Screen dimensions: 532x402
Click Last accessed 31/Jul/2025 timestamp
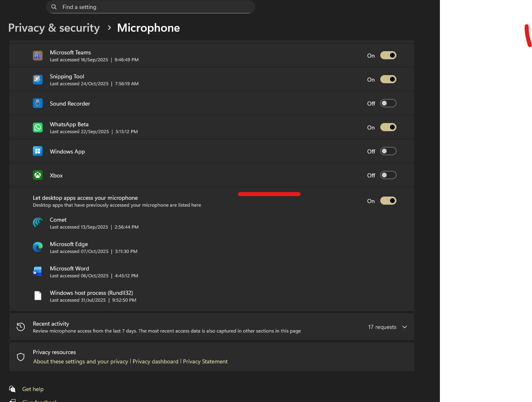(x=93, y=300)
